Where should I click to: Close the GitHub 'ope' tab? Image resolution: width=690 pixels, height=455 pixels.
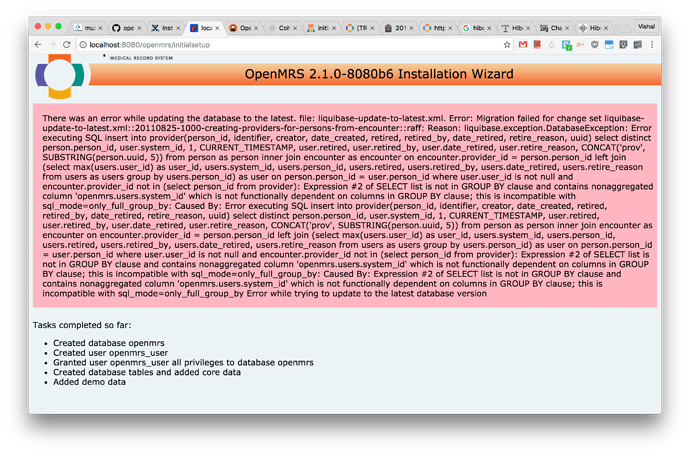pos(139,28)
